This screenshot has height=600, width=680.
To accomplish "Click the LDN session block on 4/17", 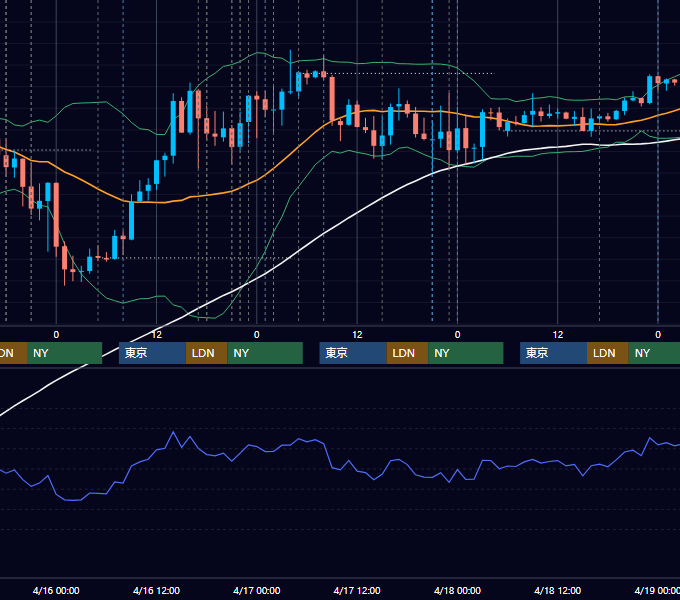I will pos(407,353).
